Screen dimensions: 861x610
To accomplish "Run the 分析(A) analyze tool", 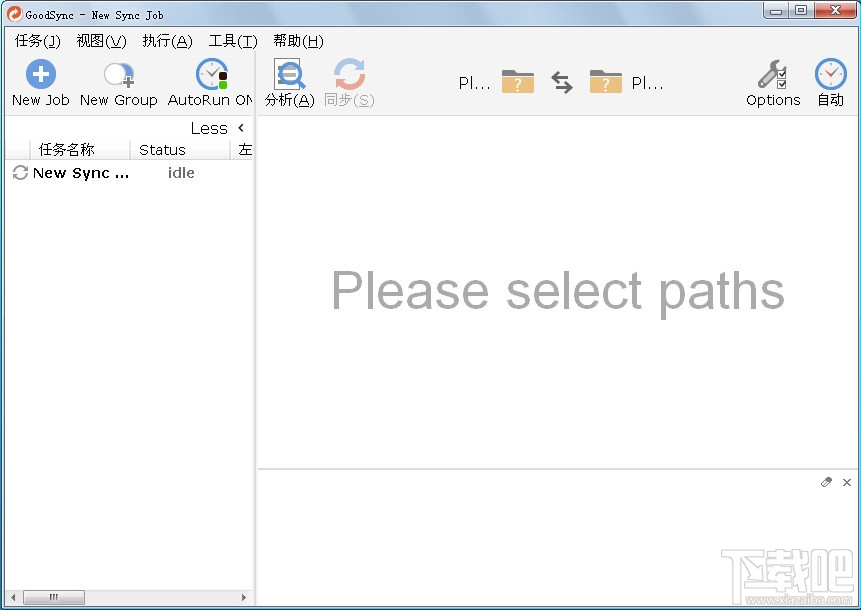I will [289, 74].
